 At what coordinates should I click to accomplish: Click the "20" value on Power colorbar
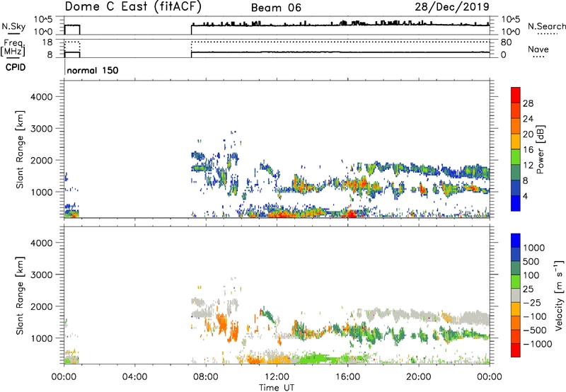528,134
